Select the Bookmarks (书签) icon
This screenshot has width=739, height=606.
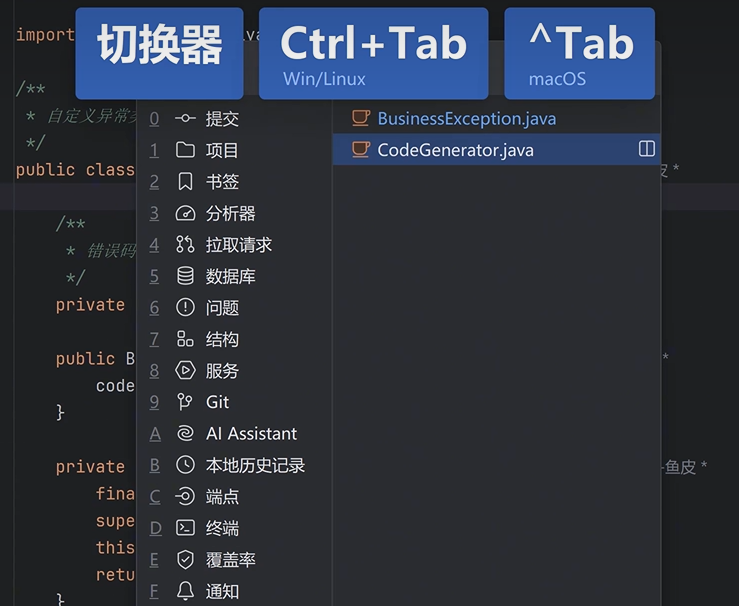[x=185, y=182]
